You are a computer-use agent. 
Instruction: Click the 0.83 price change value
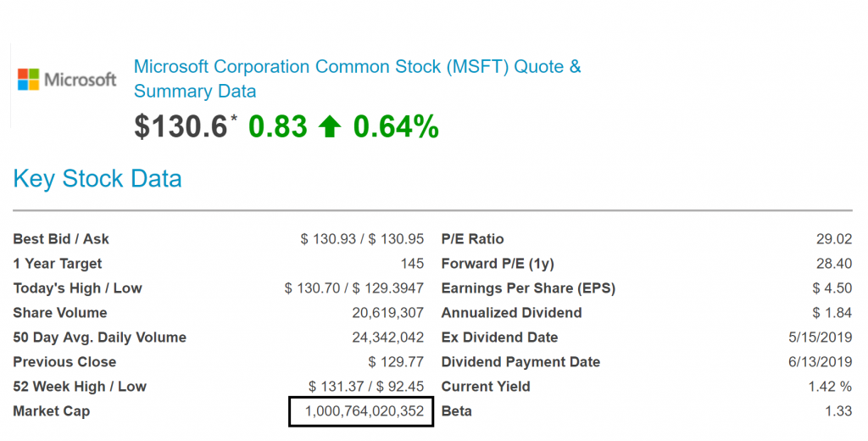(278, 126)
